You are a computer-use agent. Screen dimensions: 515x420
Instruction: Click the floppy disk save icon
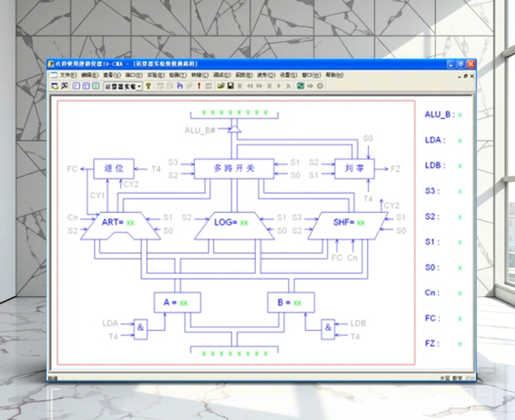click(x=230, y=86)
